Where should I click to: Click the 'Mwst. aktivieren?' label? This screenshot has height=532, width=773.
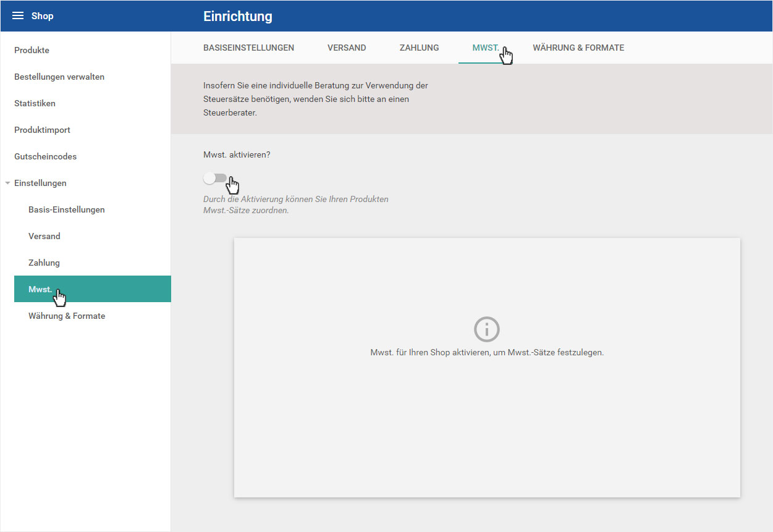pos(237,154)
